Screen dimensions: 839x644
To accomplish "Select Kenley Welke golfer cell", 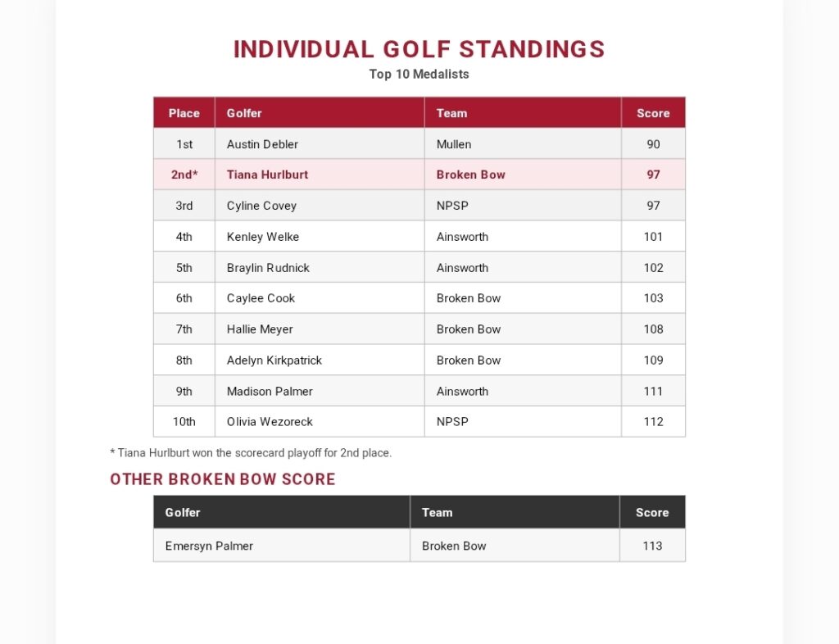I will click(320, 237).
